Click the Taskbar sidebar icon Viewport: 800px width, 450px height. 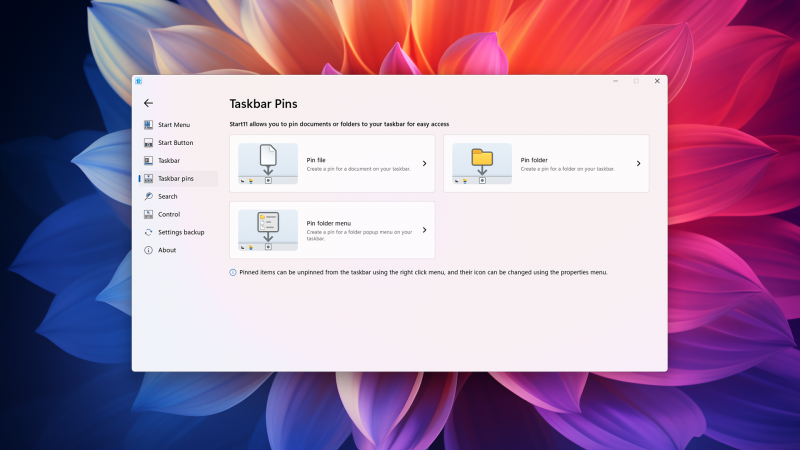coord(148,161)
